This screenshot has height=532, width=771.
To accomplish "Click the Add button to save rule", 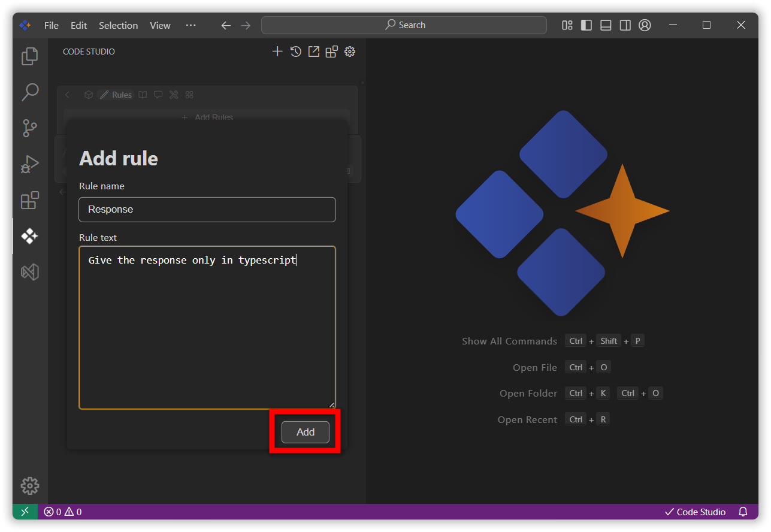I will 306,432.
